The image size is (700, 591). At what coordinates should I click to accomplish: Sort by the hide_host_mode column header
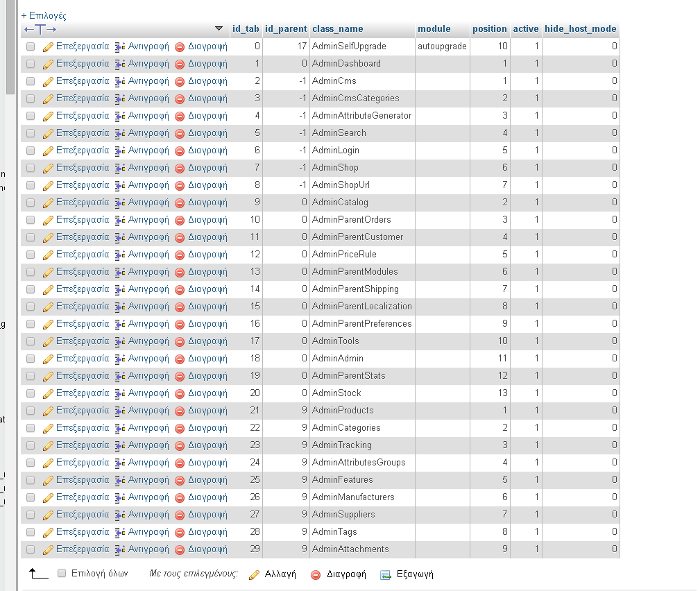(x=581, y=29)
